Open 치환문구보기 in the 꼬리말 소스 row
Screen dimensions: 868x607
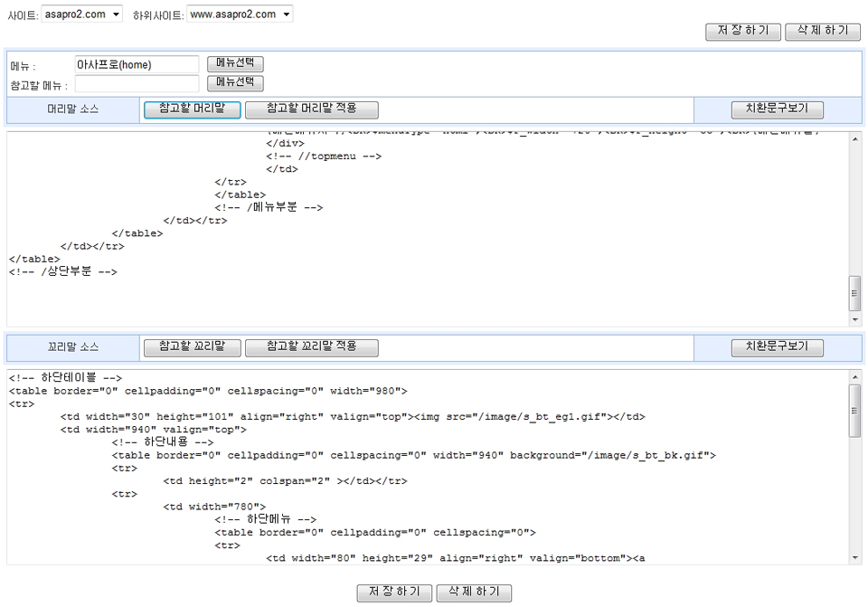click(777, 347)
